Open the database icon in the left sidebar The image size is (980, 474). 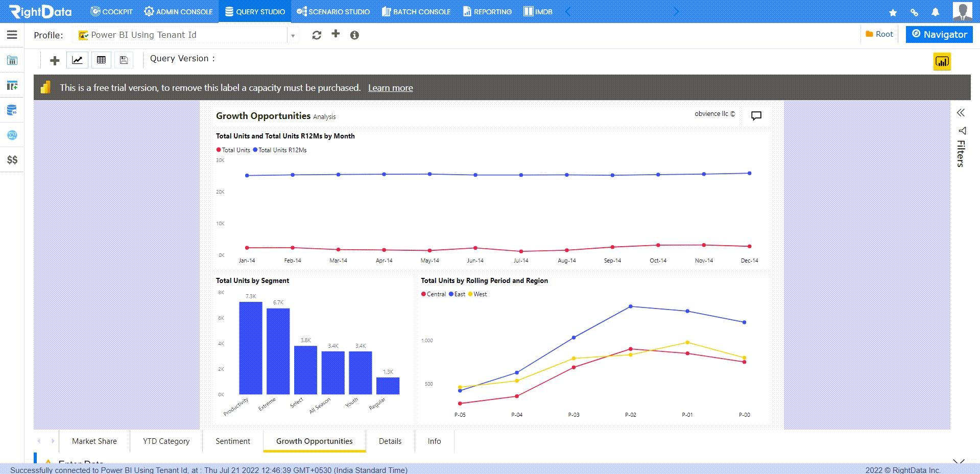[12, 109]
